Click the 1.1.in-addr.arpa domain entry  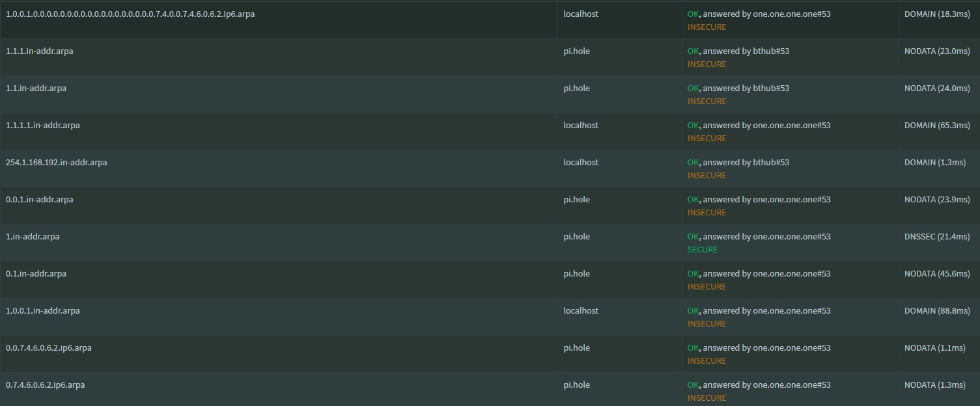[x=36, y=88]
